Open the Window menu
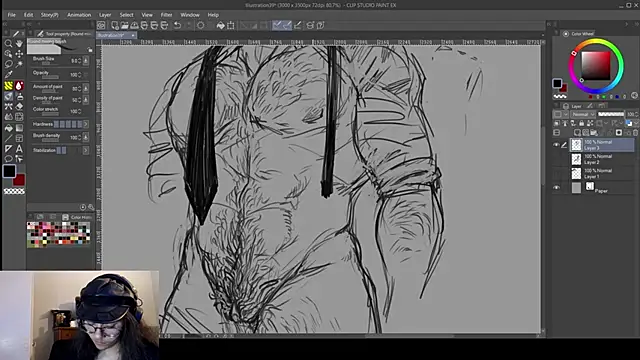Image resolution: width=640 pixels, height=360 pixels. (190, 15)
